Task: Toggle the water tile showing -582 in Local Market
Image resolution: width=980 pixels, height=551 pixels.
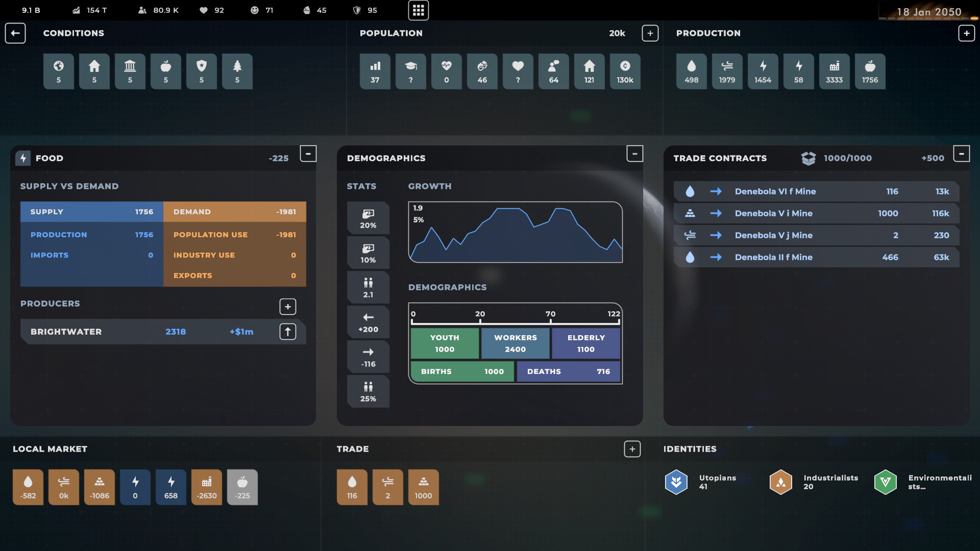Action: tap(28, 487)
